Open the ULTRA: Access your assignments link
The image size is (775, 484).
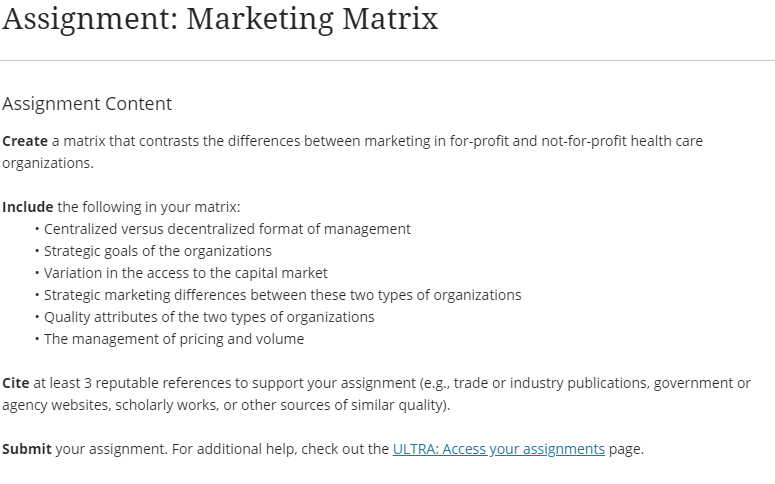[499, 449]
